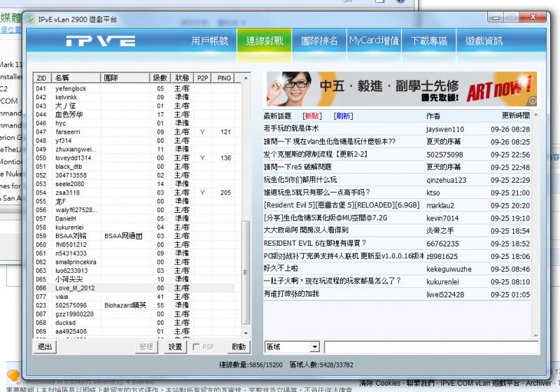Image resolution: width=560 pixels, height=392 pixels.
Task: Click the 刷新 refresh link
Action: point(343,116)
